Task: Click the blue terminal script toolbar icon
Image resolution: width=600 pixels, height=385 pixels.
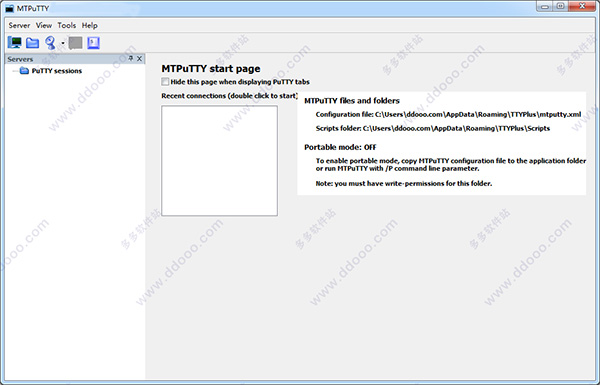Action: tap(93, 43)
